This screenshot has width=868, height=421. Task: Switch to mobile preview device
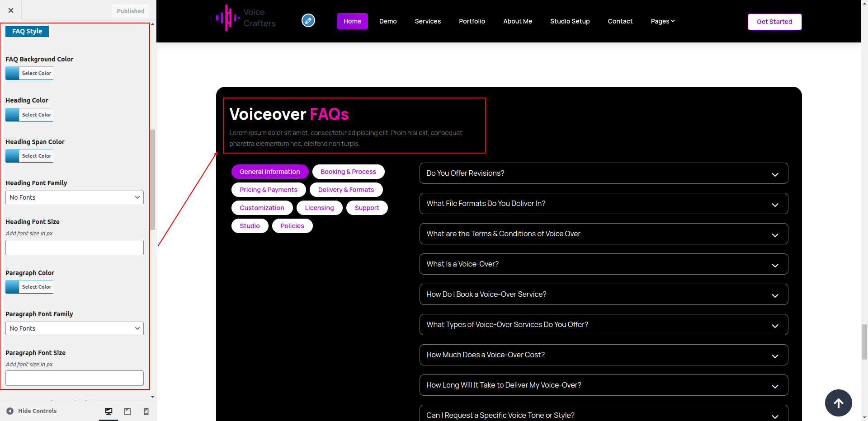[x=146, y=411]
